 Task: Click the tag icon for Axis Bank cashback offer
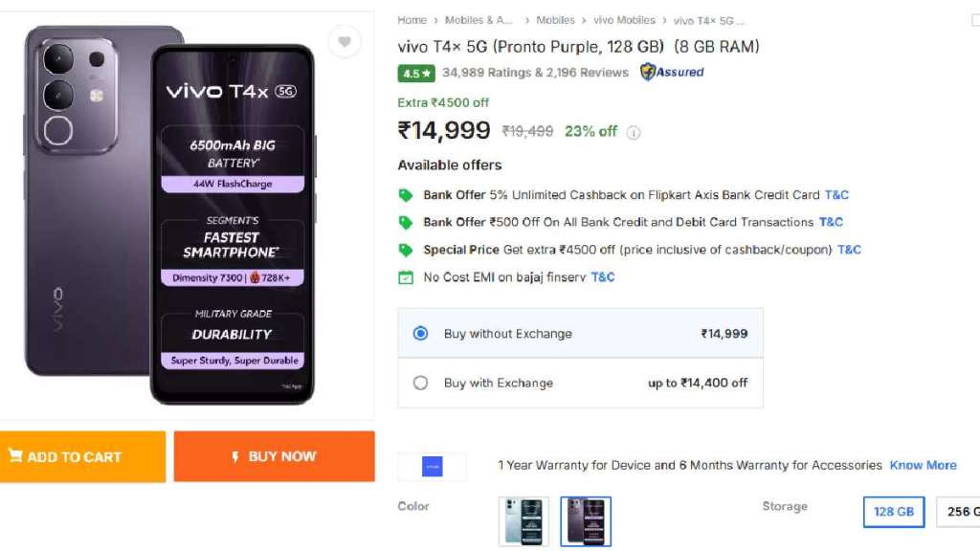(x=406, y=195)
